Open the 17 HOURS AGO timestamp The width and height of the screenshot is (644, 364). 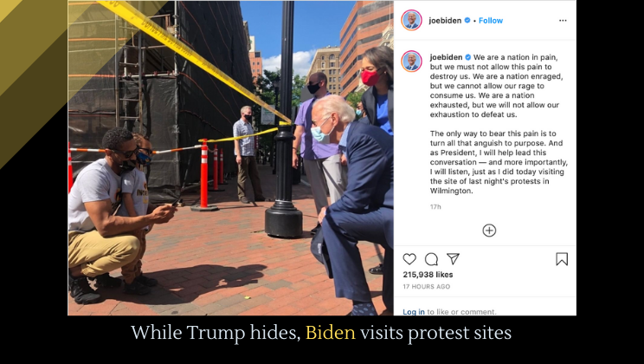[x=427, y=287]
